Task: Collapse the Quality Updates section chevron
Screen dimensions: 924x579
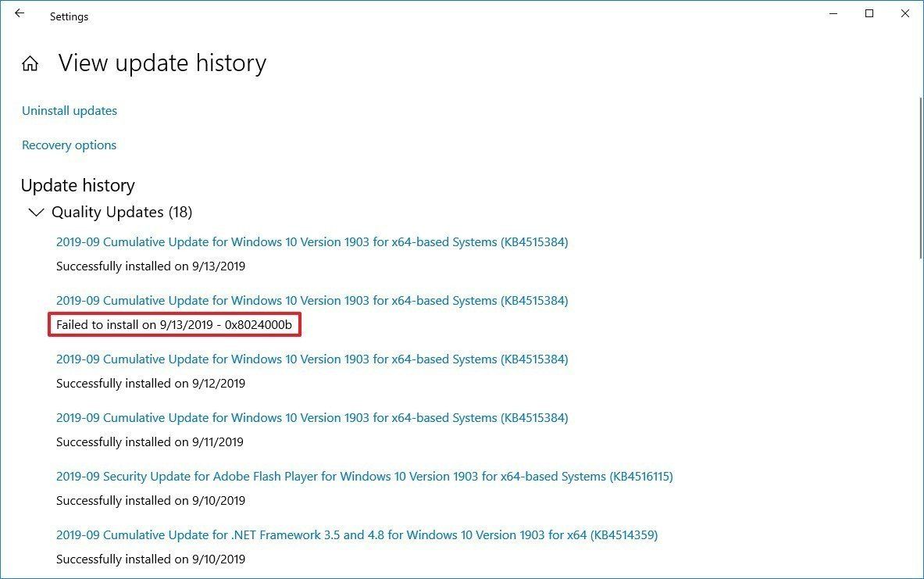Action: coord(36,212)
